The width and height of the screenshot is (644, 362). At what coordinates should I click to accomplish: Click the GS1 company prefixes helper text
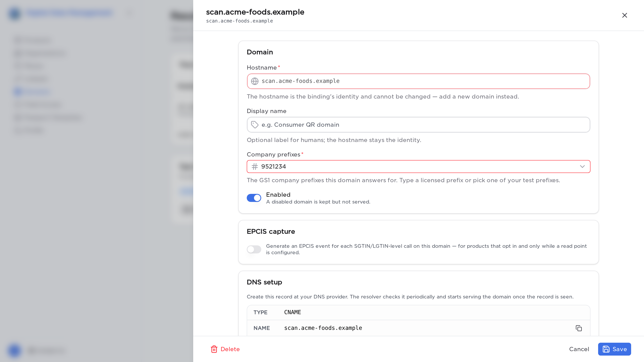click(x=403, y=180)
